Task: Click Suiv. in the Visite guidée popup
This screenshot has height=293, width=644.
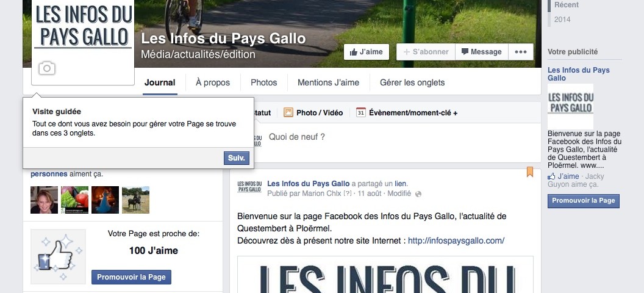Action: pos(237,158)
